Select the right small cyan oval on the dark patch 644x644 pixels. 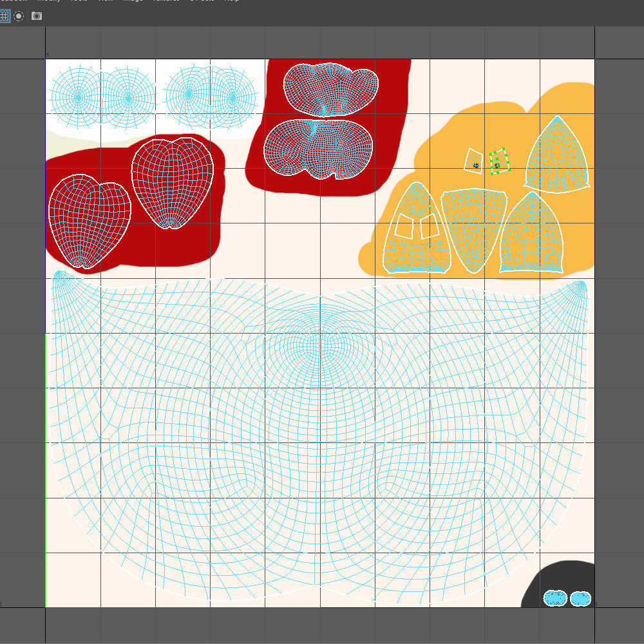point(580,598)
